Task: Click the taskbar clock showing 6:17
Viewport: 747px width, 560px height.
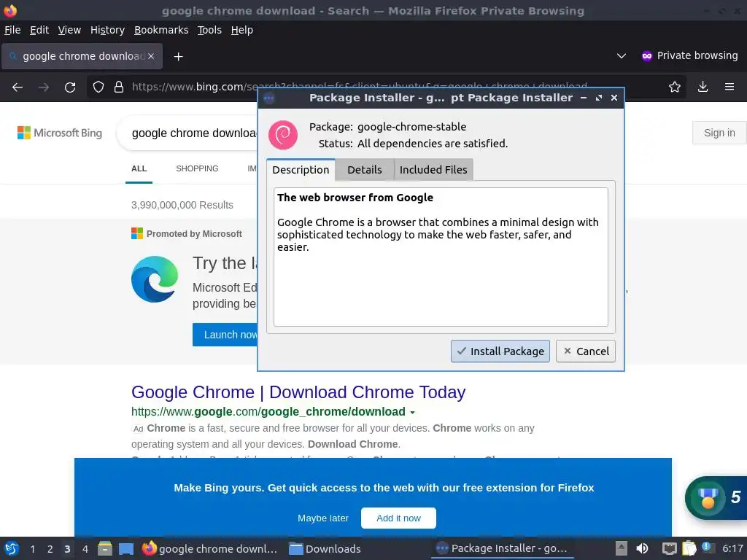Action: [x=732, y=548]
